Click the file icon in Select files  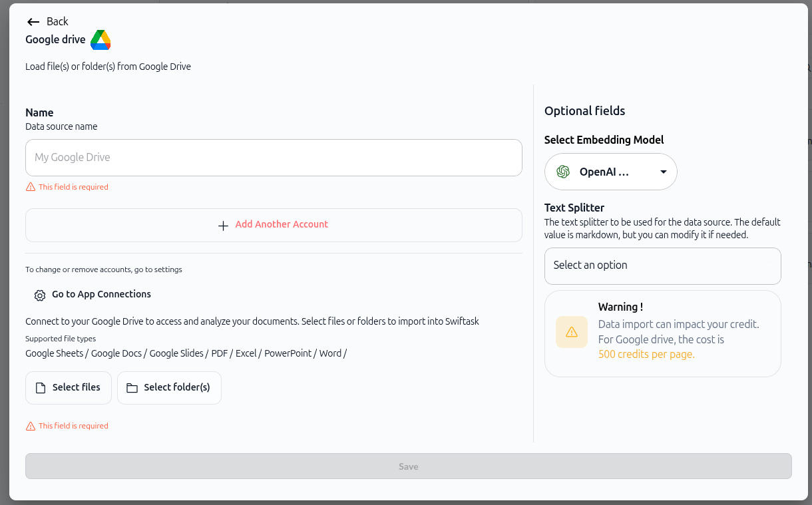41,388
